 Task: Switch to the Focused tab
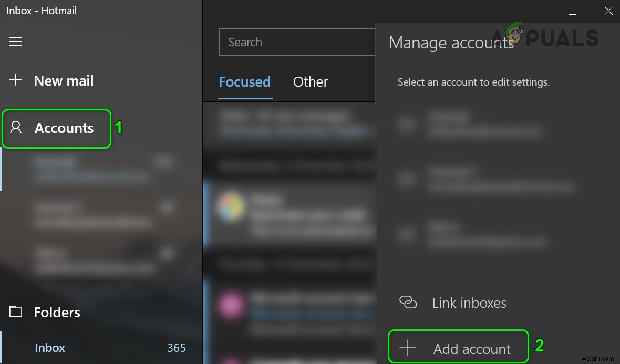tap(245, 82)
